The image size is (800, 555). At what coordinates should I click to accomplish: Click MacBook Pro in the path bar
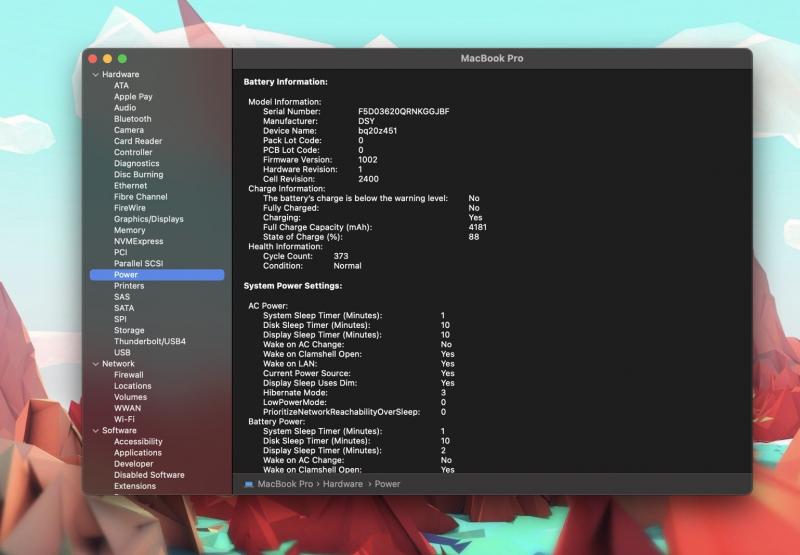point(285,484)
